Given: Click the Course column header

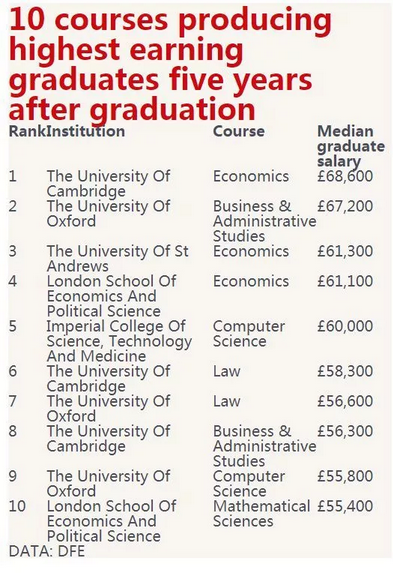Looking at the screenshot, I should (239, 131).
